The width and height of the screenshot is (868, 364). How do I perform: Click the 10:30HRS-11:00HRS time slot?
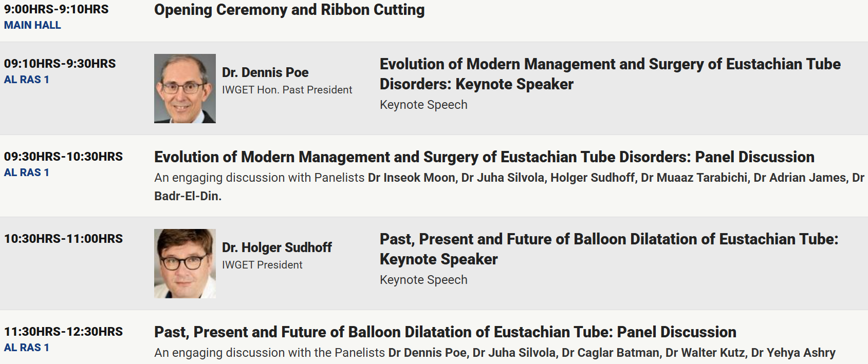63,239
